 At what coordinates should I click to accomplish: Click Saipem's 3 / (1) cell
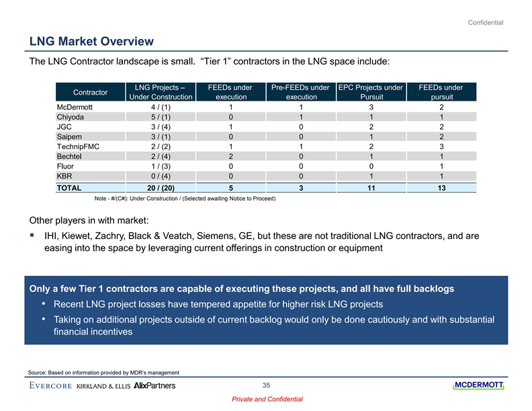pos(161,136)
